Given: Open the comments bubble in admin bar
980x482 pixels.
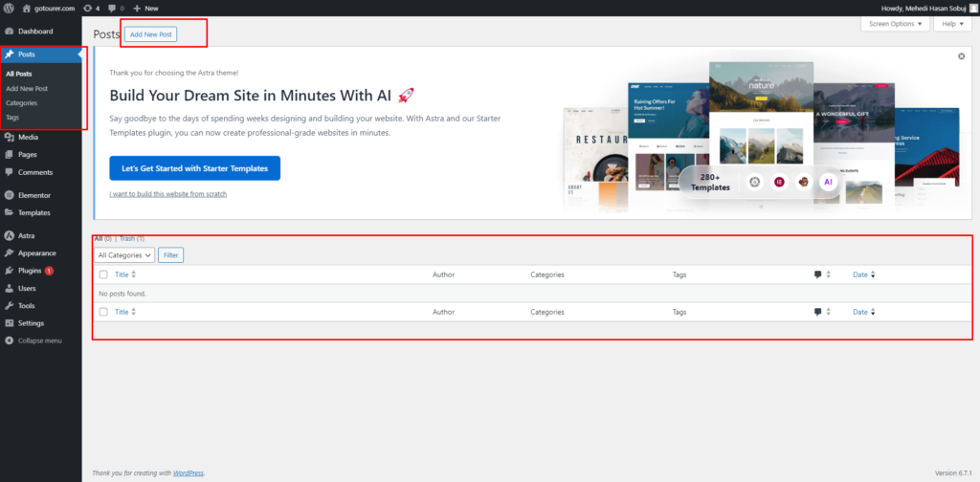Looking at the screenshot, I should tap(112, 9).
